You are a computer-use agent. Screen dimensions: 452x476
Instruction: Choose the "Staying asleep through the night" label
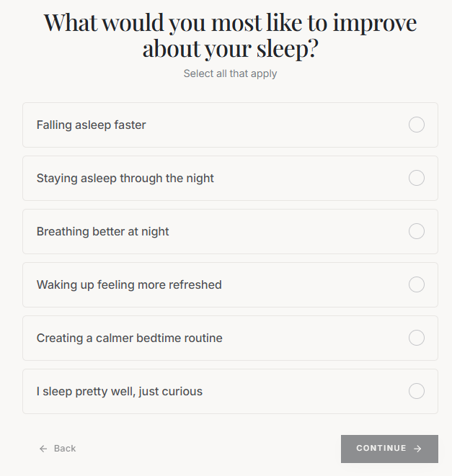pos(125,179)
